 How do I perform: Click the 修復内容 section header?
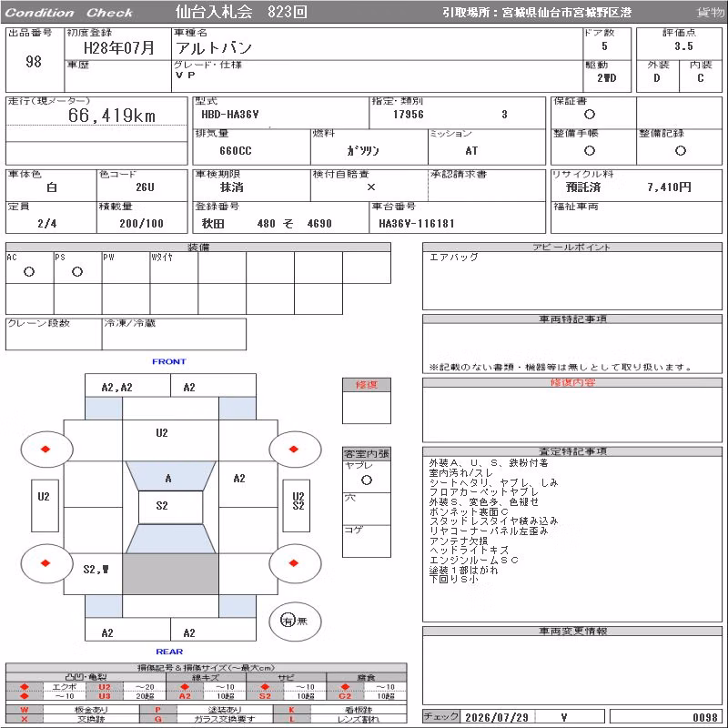pyautogui.click(x=572, y=382)
